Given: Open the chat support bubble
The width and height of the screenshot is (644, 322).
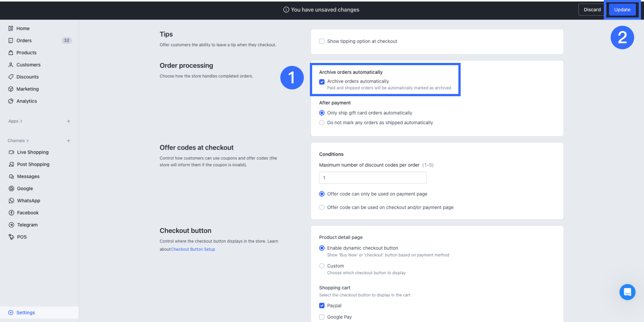Looking at the screenshot, I should [627, 292].
